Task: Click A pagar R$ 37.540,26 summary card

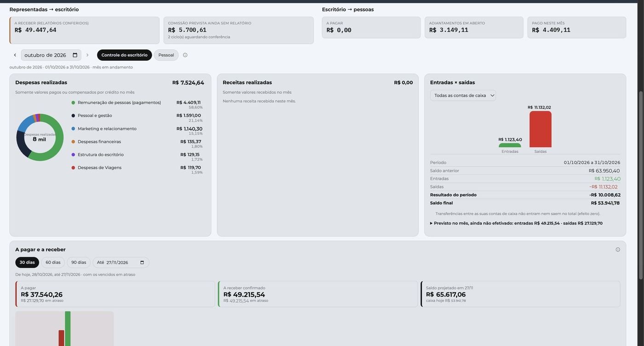Action: 115,294
